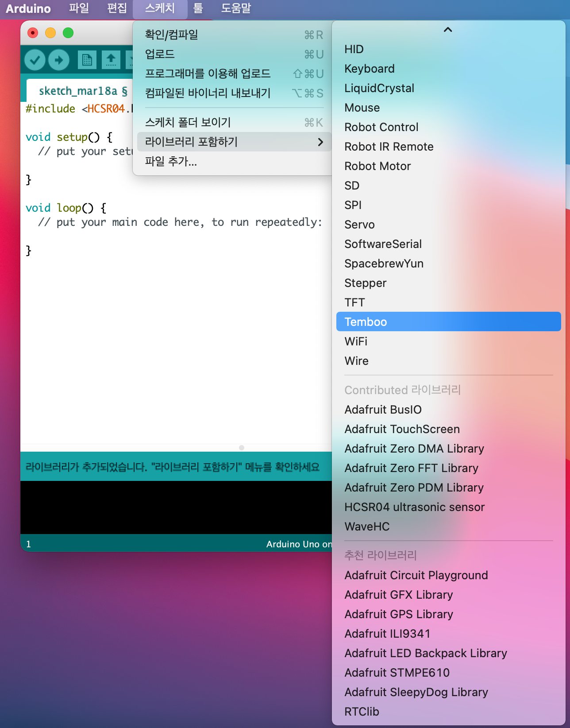
Task: Click the Open sketch up-arrow icon
Action: coord(111,60)
